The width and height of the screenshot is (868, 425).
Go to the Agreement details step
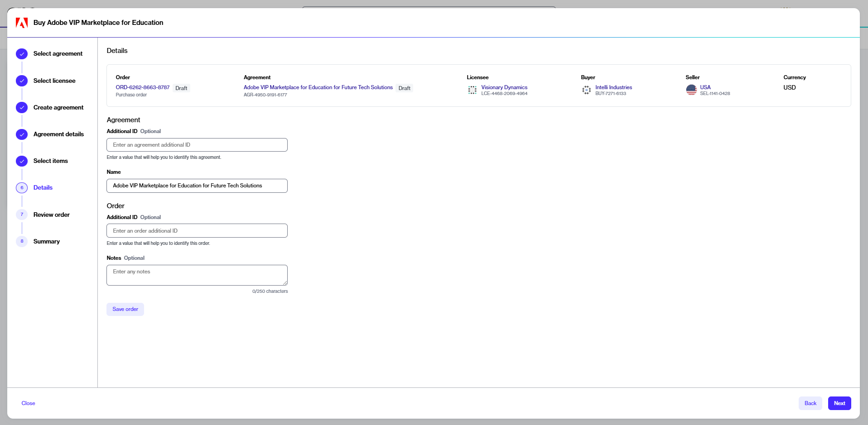pos(58,134)
